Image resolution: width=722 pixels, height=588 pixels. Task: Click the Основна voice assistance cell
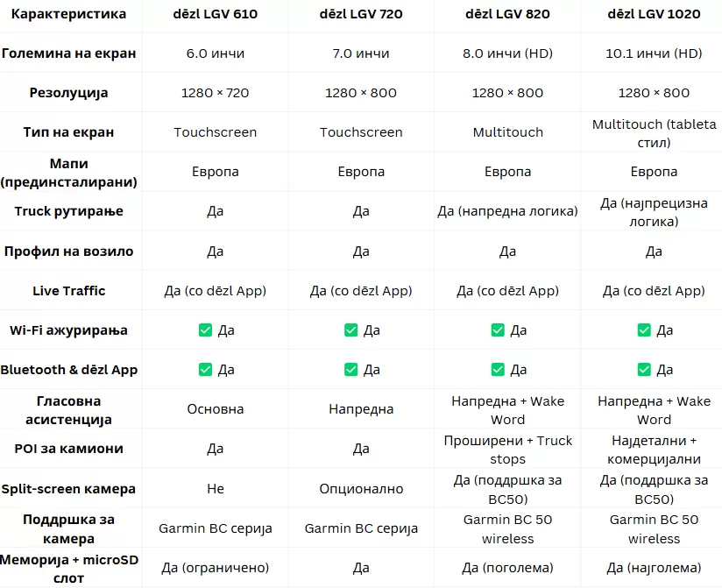coord(215,409)
